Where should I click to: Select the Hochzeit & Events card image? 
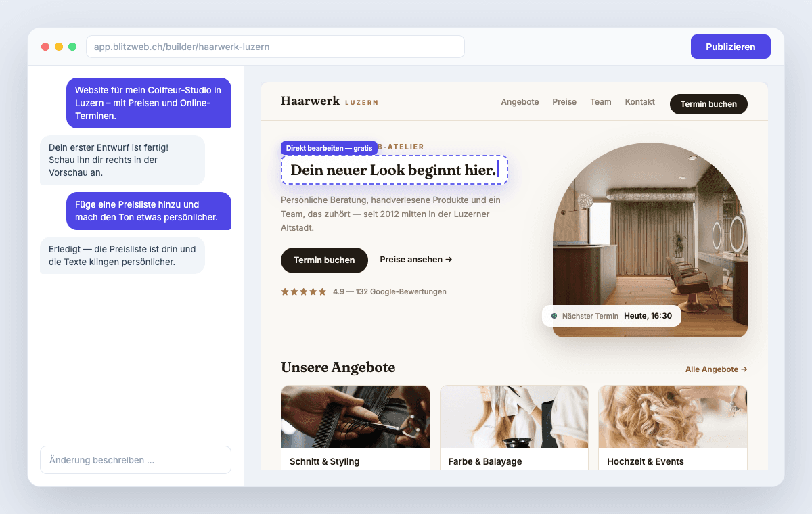click(673, 417)
